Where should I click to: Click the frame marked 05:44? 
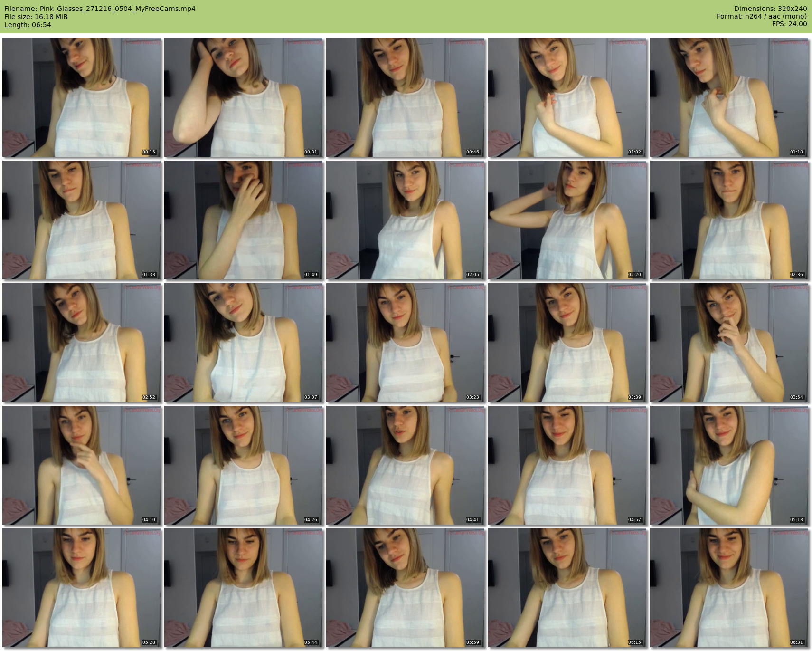(x=244, y=588)
